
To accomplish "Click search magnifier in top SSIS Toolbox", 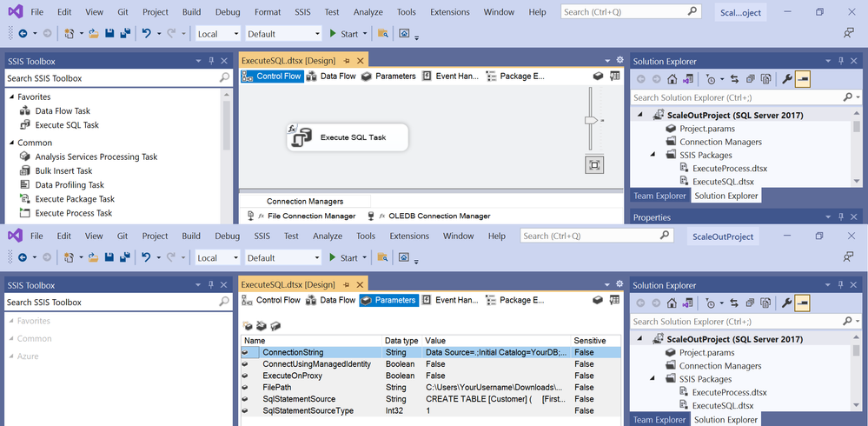I will pos(224,78).
